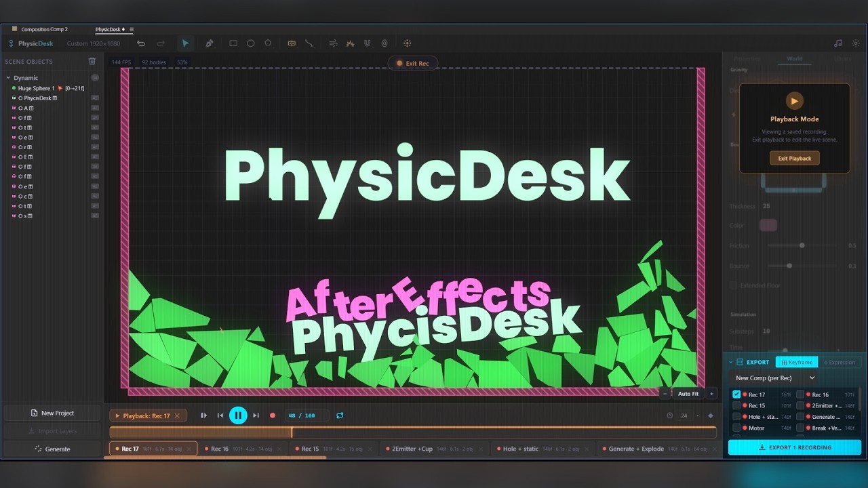
Task: Switch to the World tab
Action: point(795,59)
